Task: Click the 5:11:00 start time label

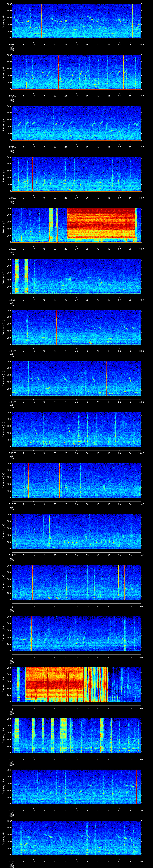Action: [x=12, y=555]
